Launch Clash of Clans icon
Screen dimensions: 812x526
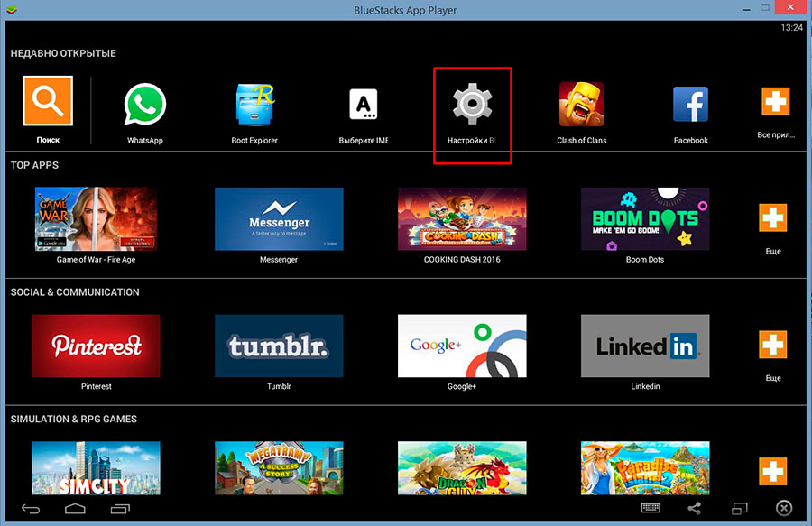582,104
